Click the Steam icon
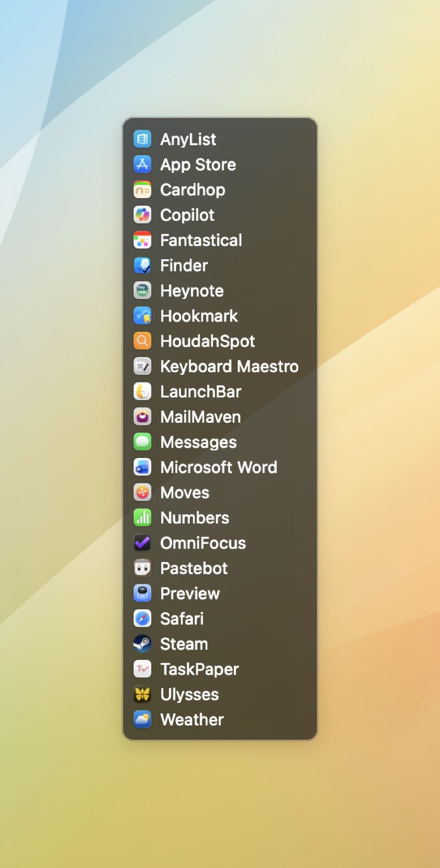 pyautogui.click(x=142, y=644)
